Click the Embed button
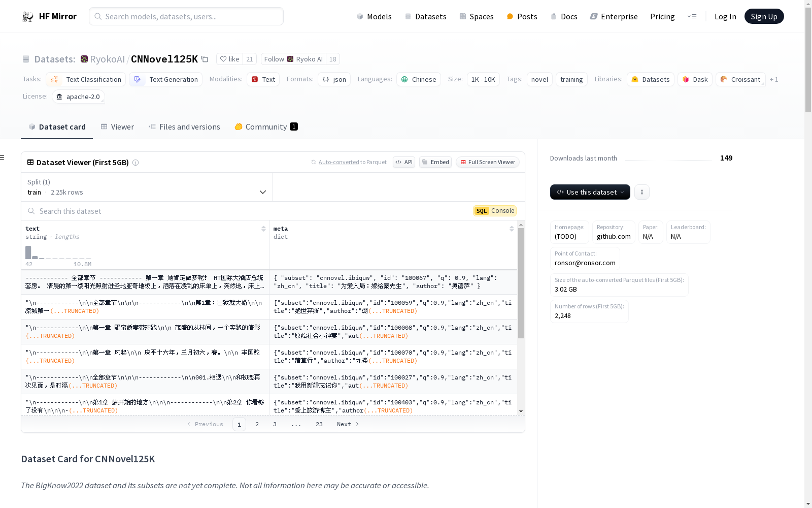Screen dimensions: 812x508 (435, 162)
